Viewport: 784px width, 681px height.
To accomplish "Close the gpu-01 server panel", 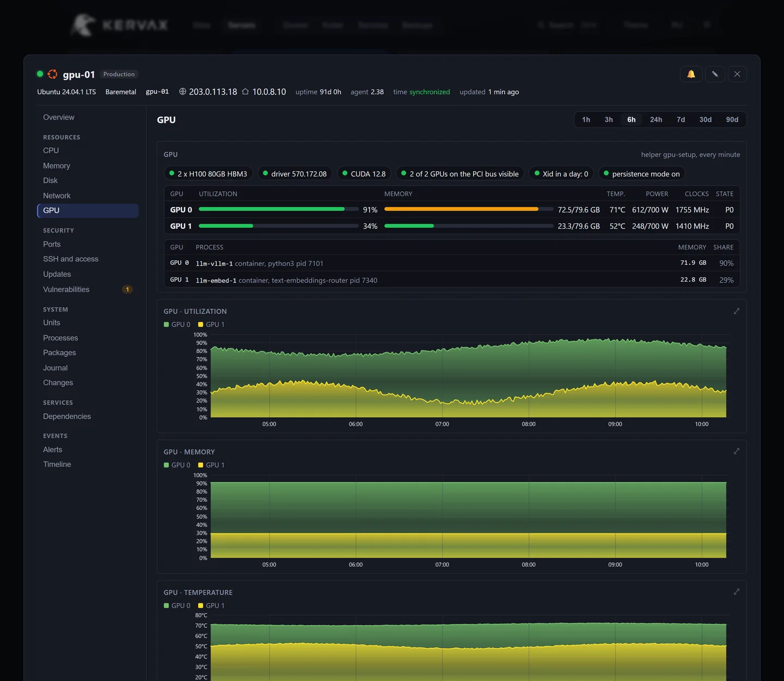I will [737, 74].
